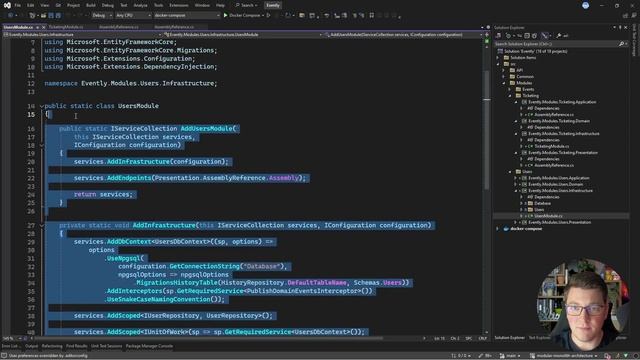This screenshot has width=640, height=360.
Task: Expand the API folder
Action: (x=504, y=70)
